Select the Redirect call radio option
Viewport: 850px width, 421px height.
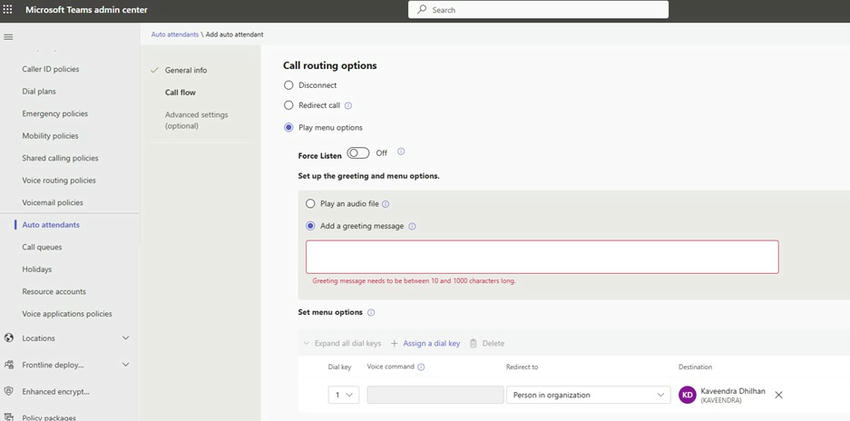click(x=288, y=105)
